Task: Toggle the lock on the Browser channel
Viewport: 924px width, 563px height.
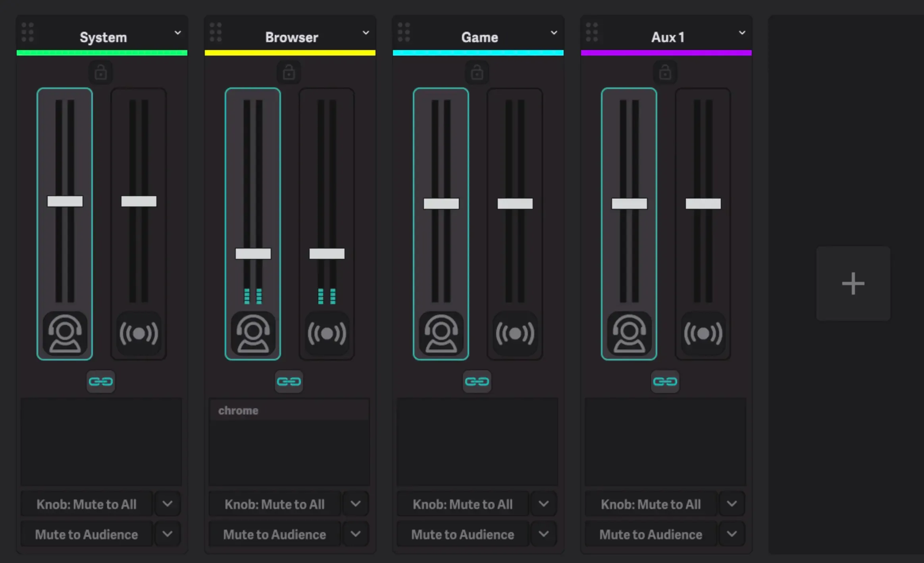Action: point(289,73)
